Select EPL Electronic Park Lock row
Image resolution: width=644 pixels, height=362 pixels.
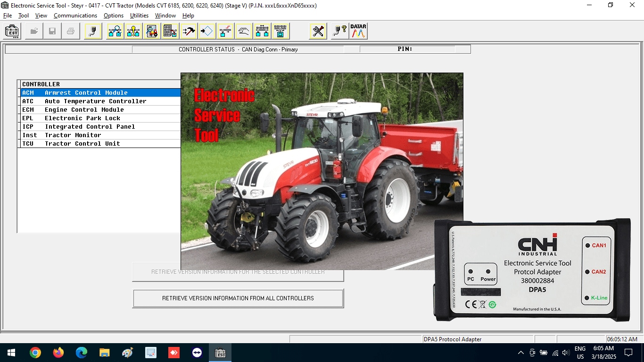[100, 118]
